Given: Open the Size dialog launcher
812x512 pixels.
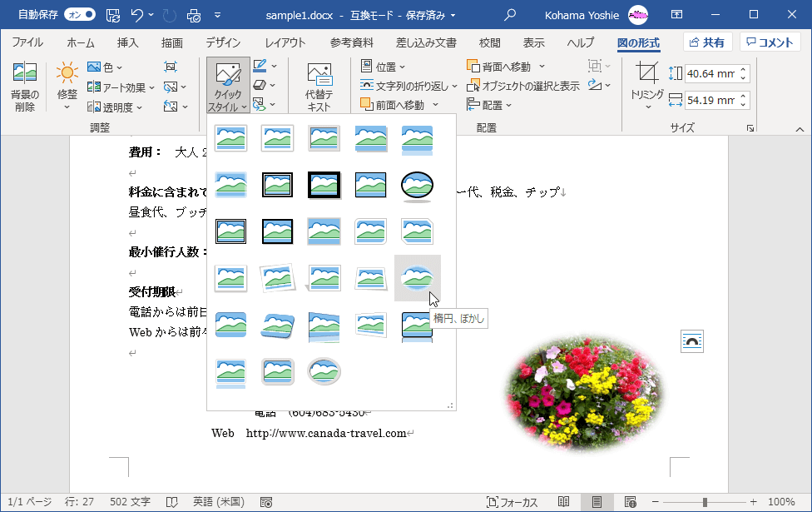Looking at the screenshot, I should tap(750, 128).
